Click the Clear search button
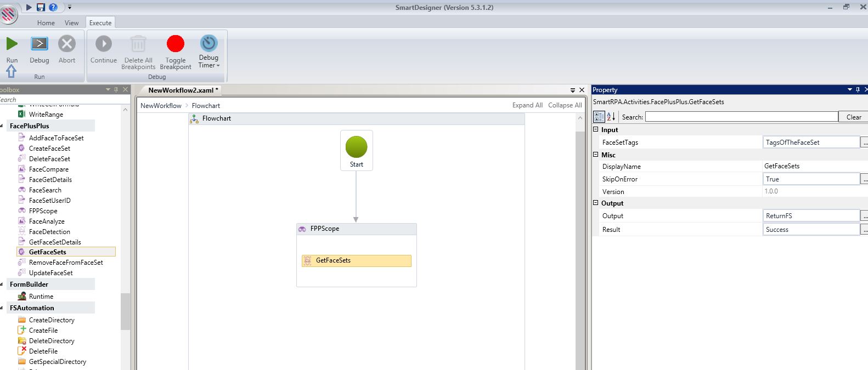 click(853, 117)
